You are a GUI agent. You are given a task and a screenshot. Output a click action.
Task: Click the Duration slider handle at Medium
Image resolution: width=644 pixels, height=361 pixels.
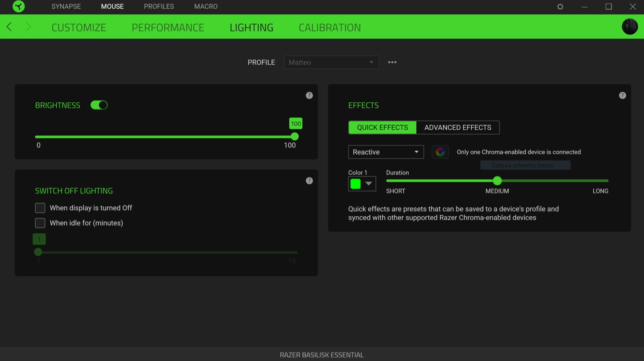pos(497,181)
